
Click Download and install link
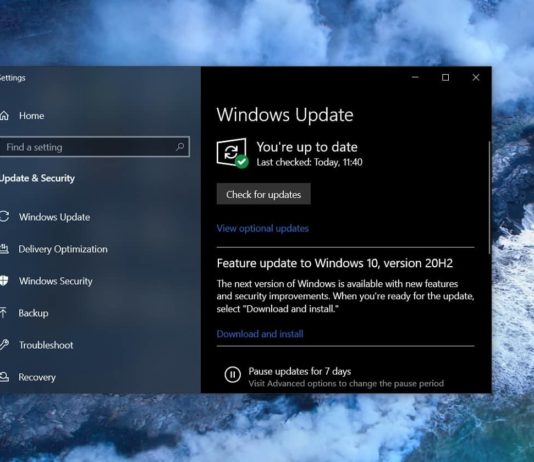tap(260, 334)
